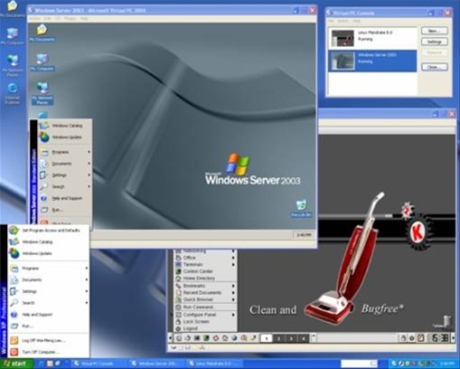Expand Configure Panel in the KDE menu
The width and height of the screenshot is (460, 369).
pos(205,315)
